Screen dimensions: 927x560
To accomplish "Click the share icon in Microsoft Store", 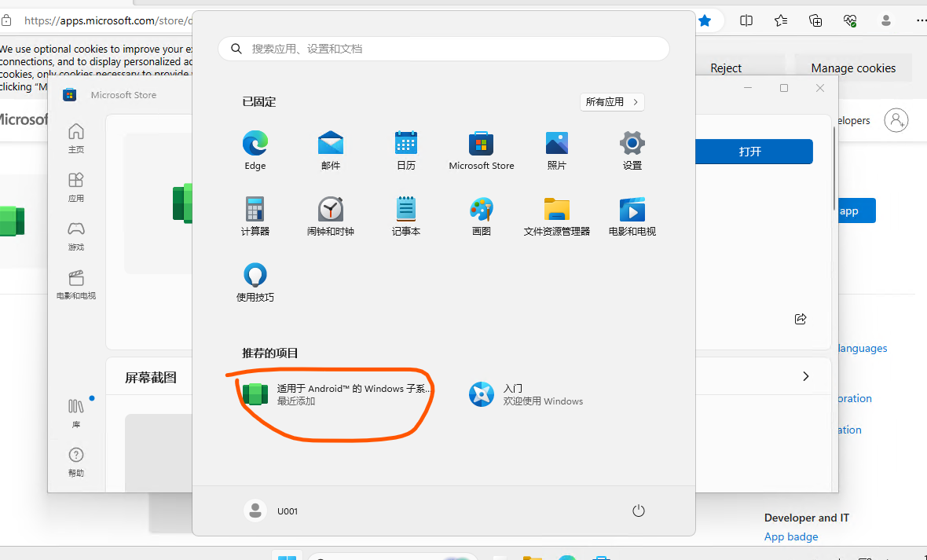I will 801,319.
